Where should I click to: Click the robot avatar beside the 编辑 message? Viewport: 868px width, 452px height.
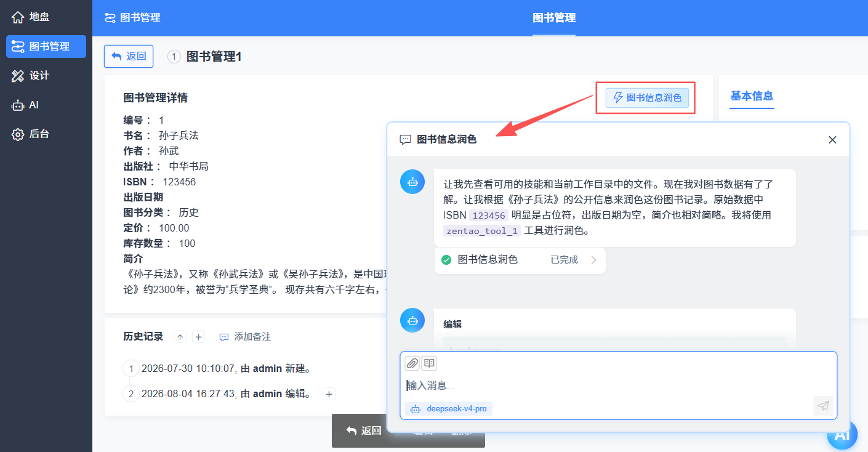tap(412, 320)
